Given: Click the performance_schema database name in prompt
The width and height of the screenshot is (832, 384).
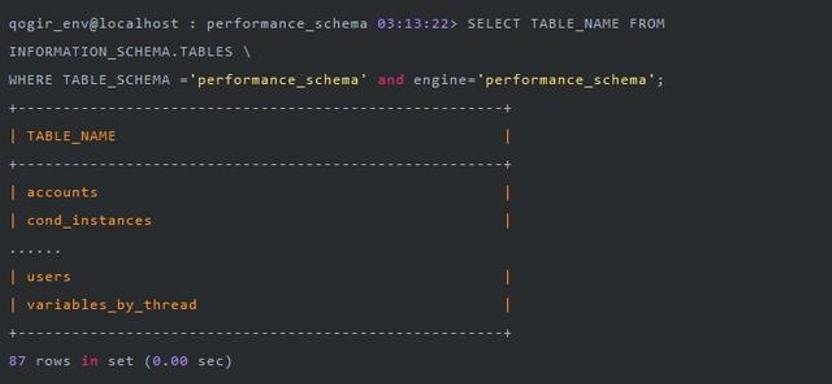Looking at the screenshot, I should click(287, 24).
